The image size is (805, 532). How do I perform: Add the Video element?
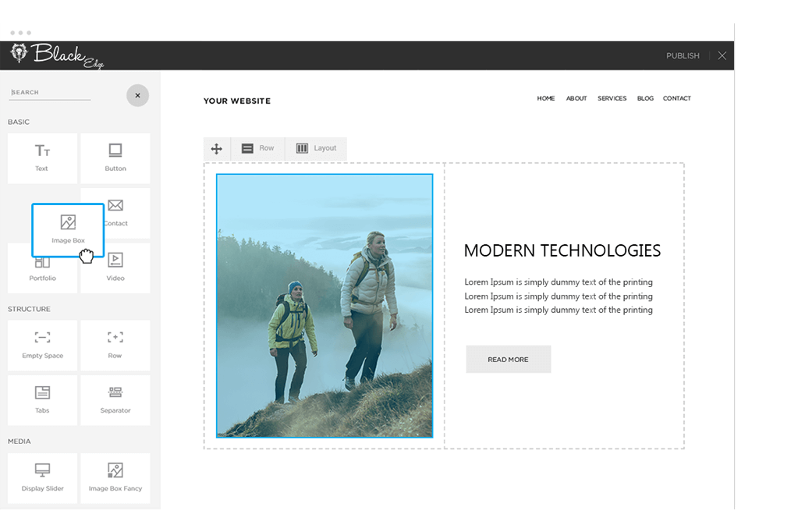click(x=115, y=268)
